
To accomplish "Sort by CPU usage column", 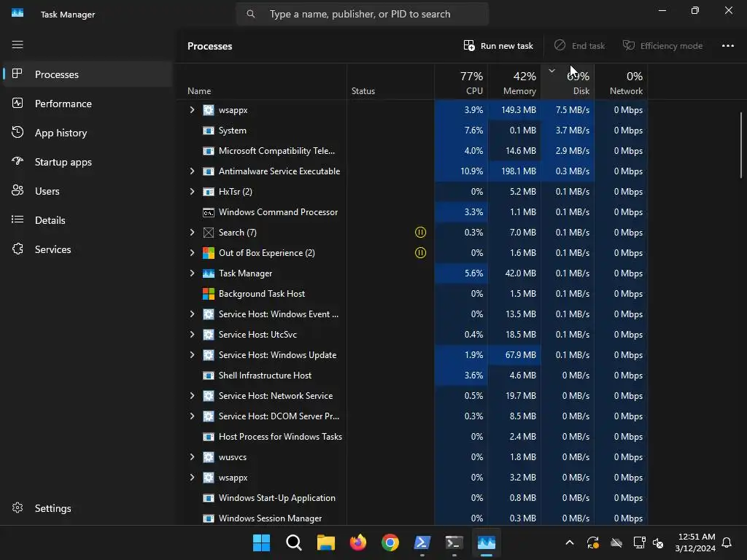I will click(461, 82).
